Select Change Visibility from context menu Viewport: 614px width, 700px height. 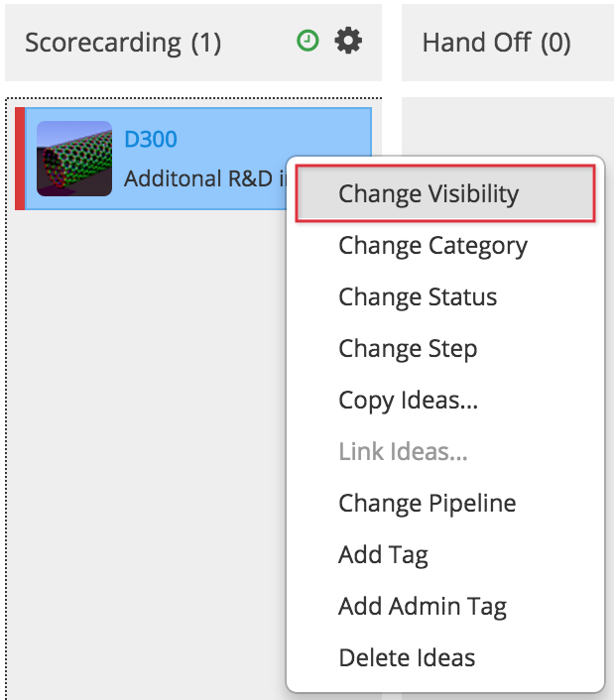click(429, 194)
